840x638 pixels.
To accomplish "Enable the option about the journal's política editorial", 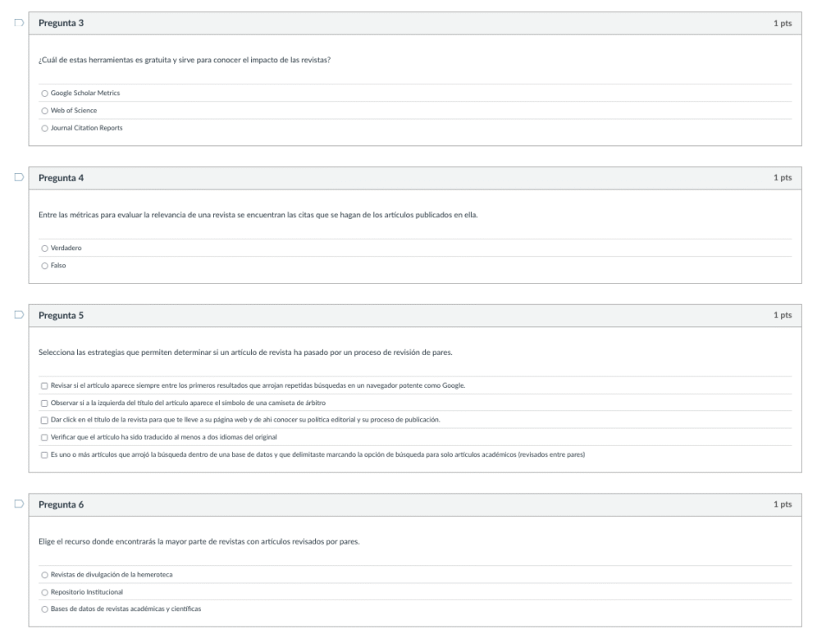I will click(x=44, y=420).
